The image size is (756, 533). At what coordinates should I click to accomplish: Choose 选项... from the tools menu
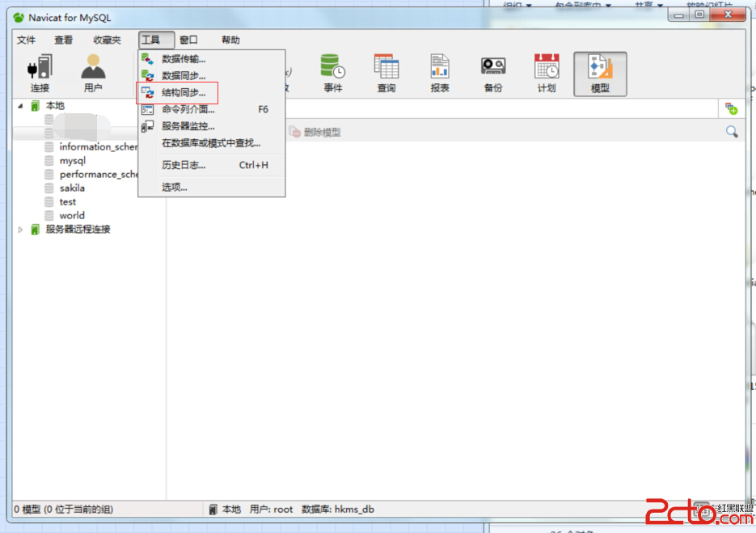tap(212, 187)
